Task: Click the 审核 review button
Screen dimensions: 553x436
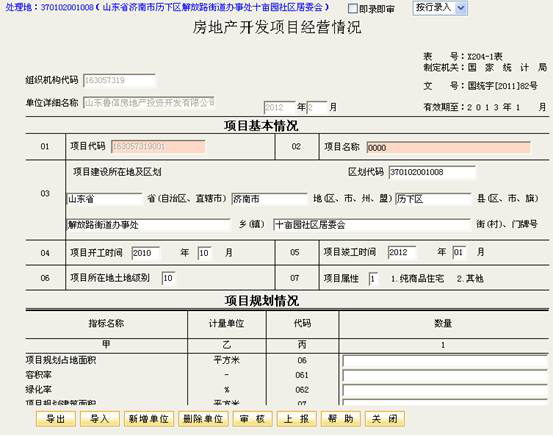Action: (x=252, y=419)
